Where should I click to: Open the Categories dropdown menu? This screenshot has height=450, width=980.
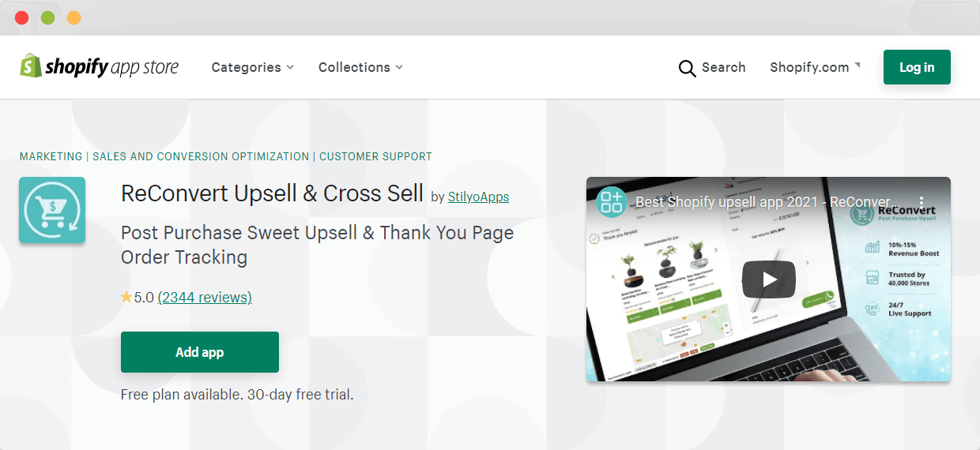(253, 67)
